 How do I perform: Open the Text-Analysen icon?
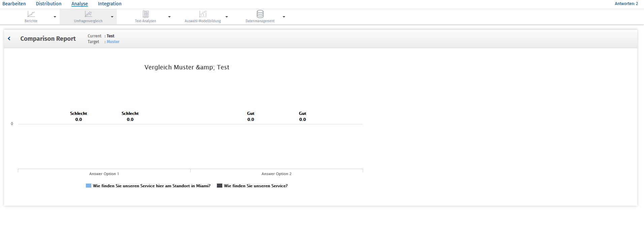pyautogui.click(x=146, y=14)
